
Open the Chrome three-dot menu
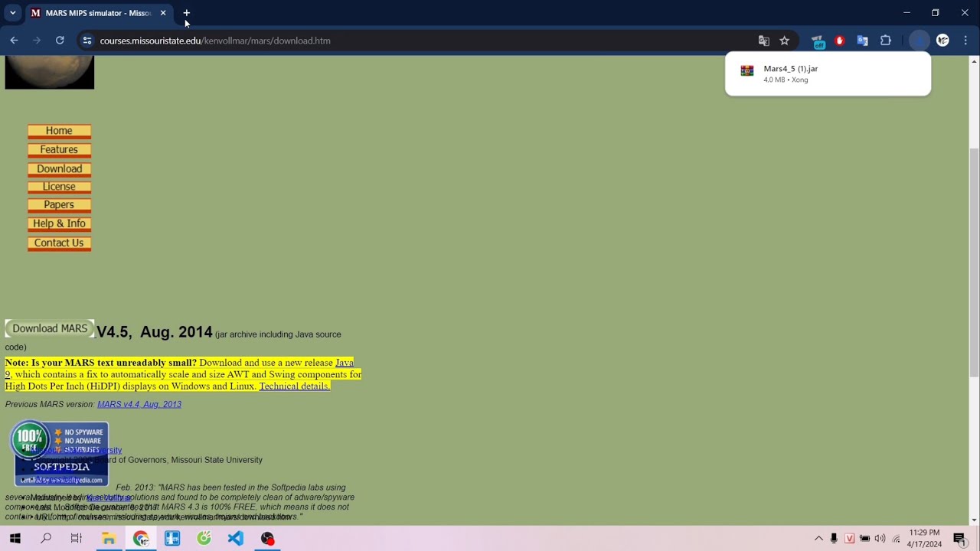965,41
